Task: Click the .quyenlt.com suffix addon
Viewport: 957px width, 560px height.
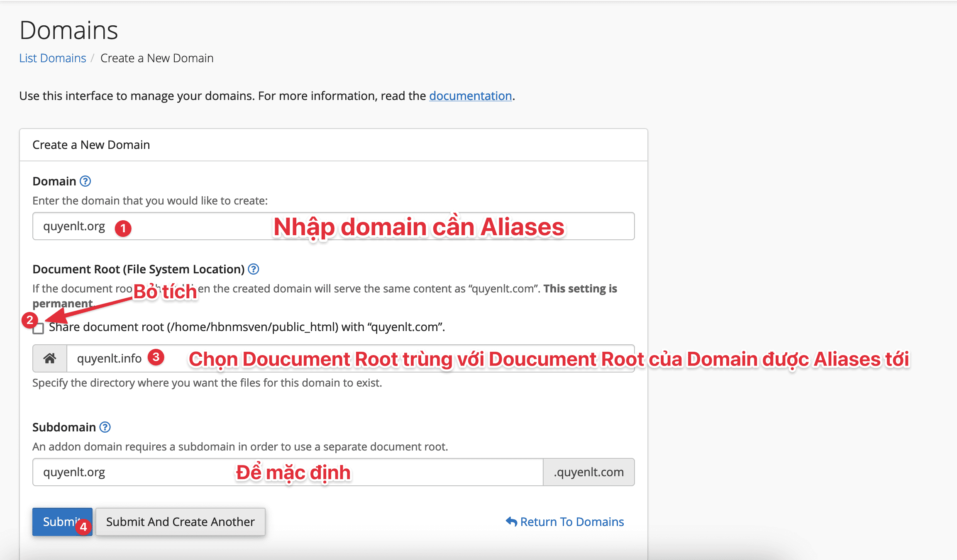Action: point(588,472)
